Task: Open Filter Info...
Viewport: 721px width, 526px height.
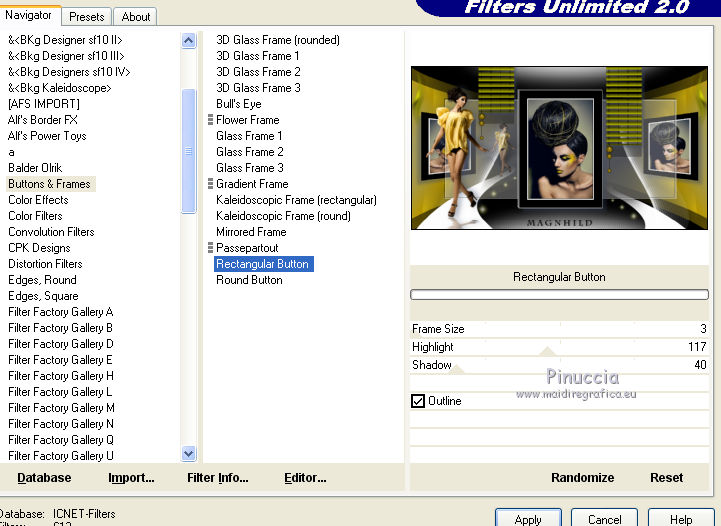Action: pyautogui.click(x=217, y=478)
